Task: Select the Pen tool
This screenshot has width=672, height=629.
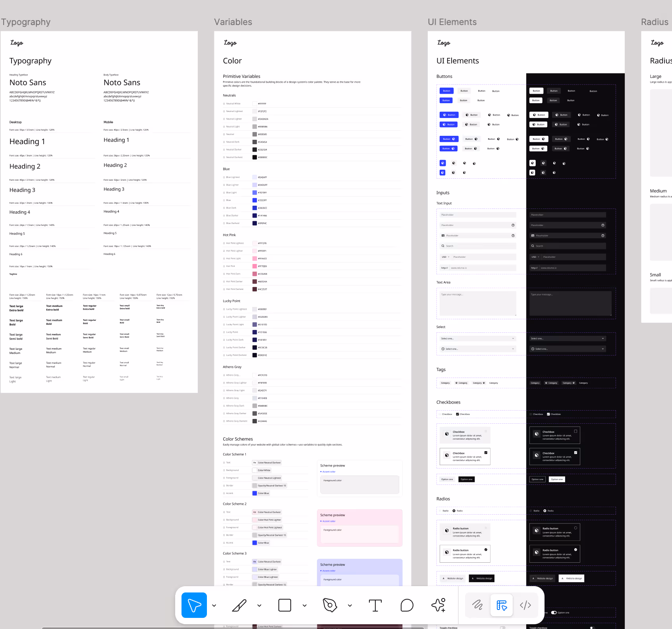Action: click(x=330, y=605)
